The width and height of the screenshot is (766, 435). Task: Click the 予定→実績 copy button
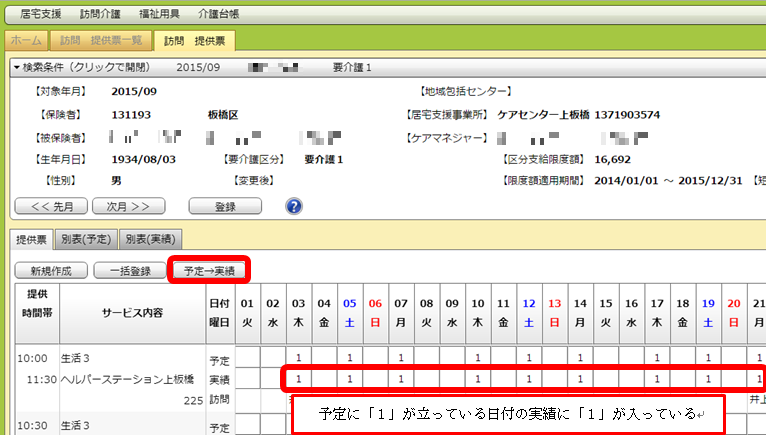pyautogui.click(x=209, y=270)
